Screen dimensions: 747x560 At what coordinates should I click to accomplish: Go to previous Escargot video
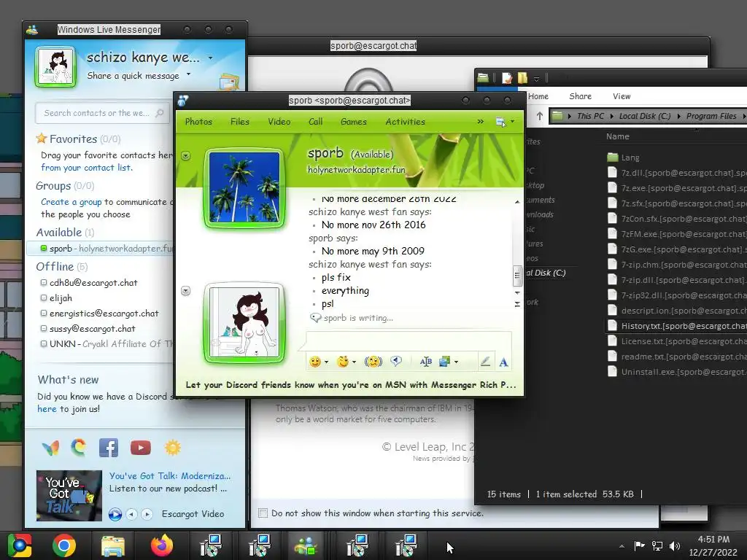point(132,514)
